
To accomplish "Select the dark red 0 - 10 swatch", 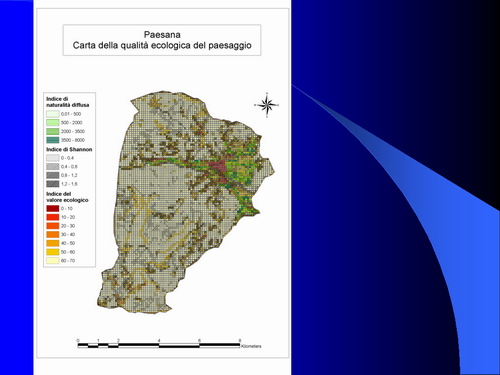I will point(53,209).
